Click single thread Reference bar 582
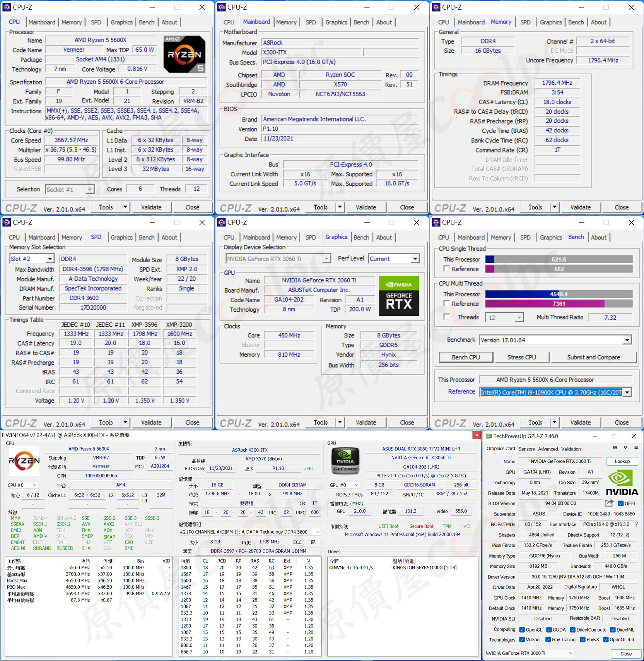This screenshot has width=644, height=661. coord(559,269)
